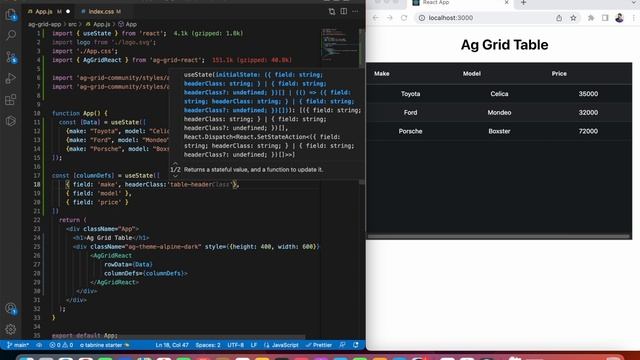Select the Ford cell in the grid
Viewport: 640px width, 360px height.
(x=411, y=113)
